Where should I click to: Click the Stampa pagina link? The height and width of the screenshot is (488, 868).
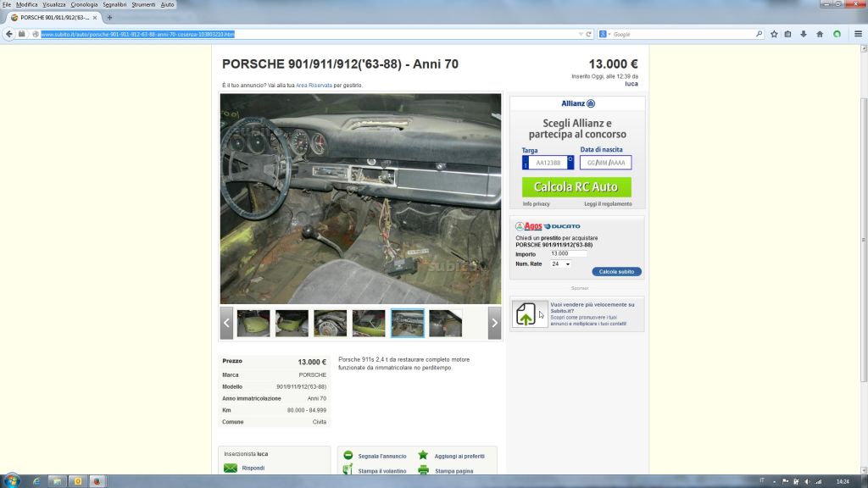(454, 471)
